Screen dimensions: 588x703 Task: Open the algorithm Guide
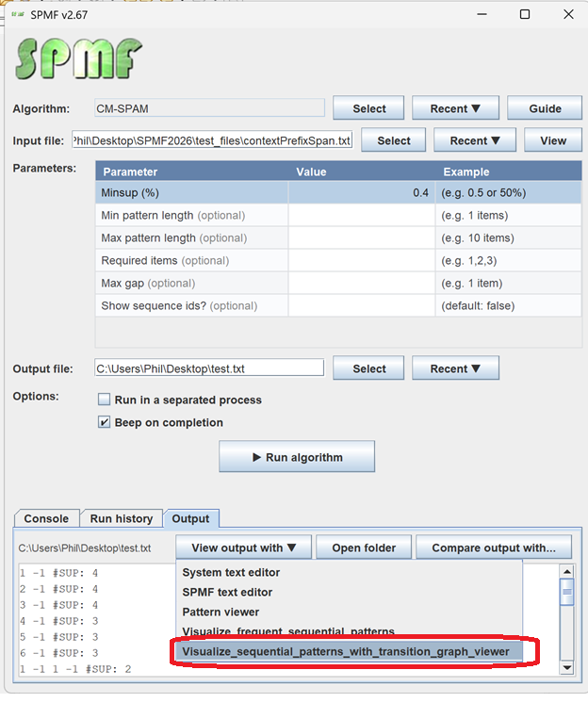(545, 108)
